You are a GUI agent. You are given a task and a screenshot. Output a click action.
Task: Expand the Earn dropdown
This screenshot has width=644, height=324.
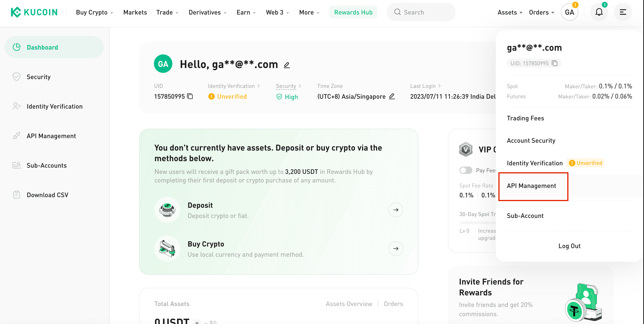tap(246, 12)
